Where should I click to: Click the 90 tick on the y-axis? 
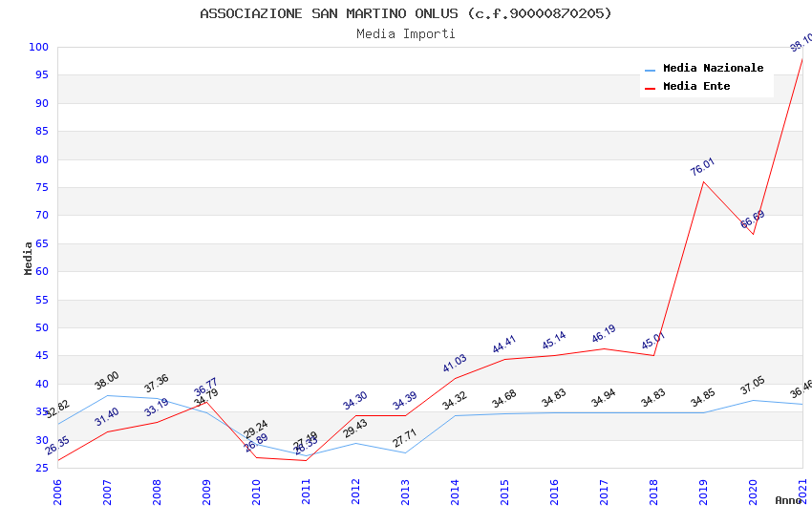click(x=42, y=103)
